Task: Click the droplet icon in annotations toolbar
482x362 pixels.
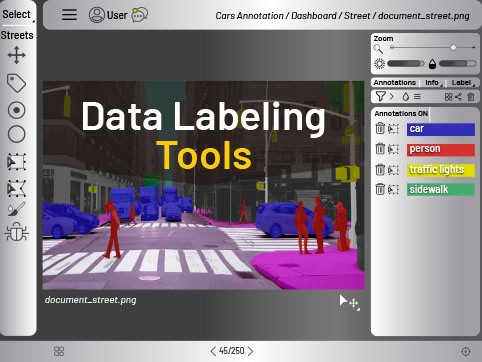Action: (406, 97)
